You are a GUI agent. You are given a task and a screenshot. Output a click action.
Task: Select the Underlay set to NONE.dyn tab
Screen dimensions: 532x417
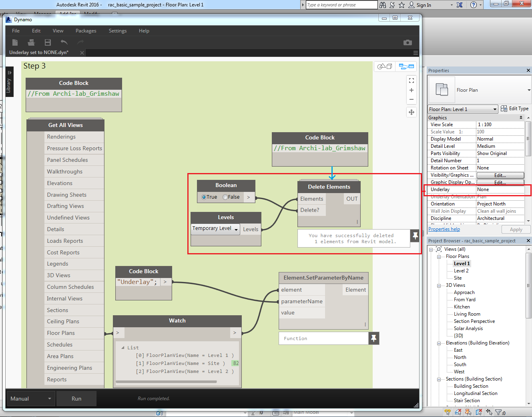pyautogui.click(x=39, y=52)
